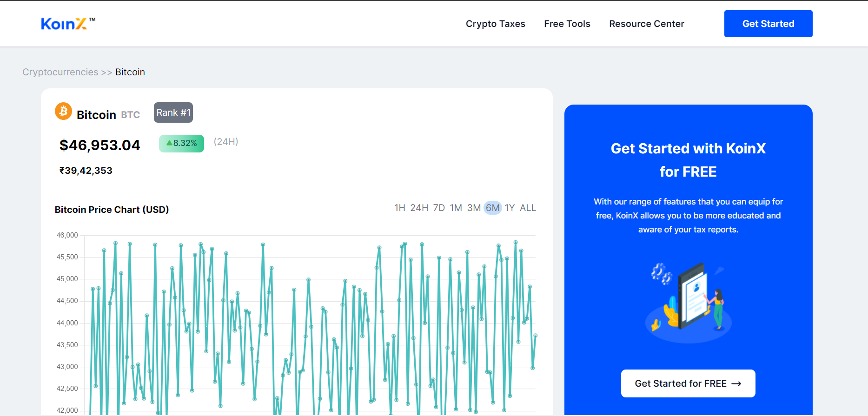Screen dimensions: 868x416
Task: Switch chart to 1M range
Action: click(456, 208)
